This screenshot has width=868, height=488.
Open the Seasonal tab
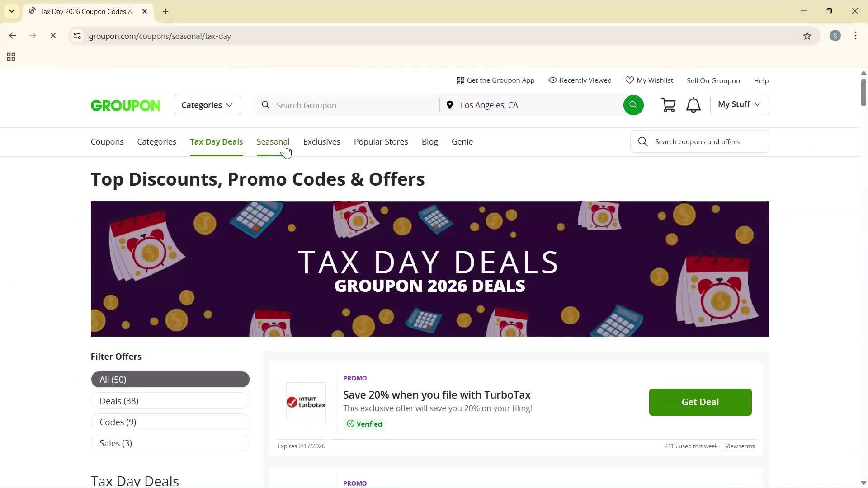273,142
